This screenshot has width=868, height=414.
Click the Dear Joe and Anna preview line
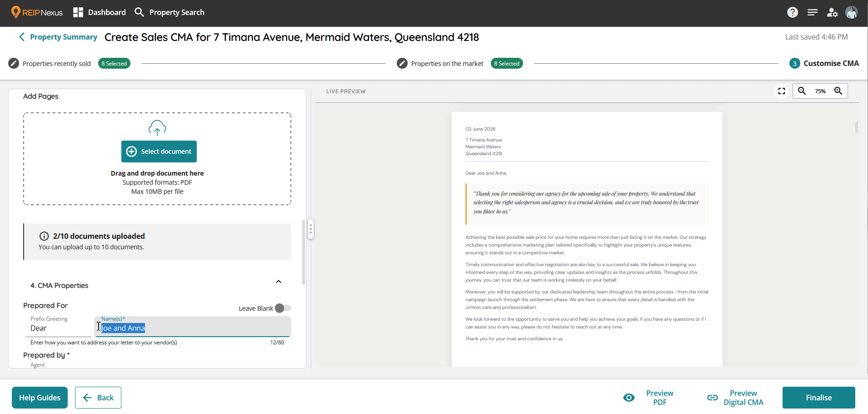pyautogui.click(x=486, y=173)
